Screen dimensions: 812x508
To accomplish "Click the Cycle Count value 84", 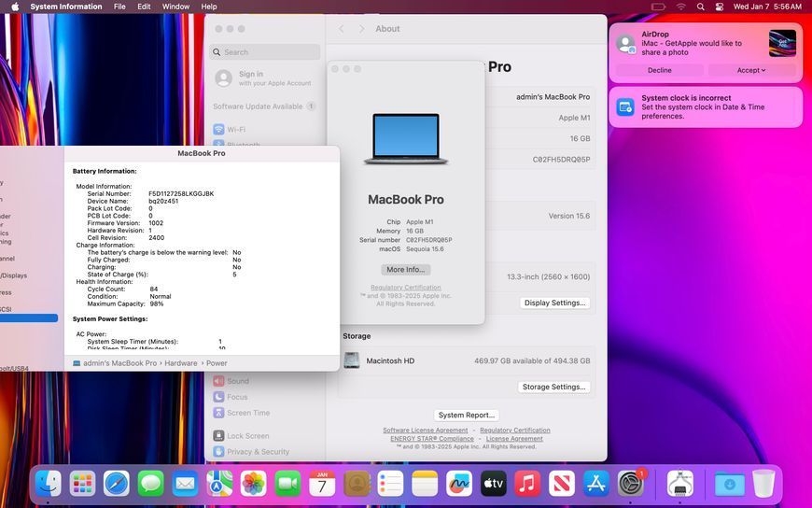I will [x=154, y=289].
